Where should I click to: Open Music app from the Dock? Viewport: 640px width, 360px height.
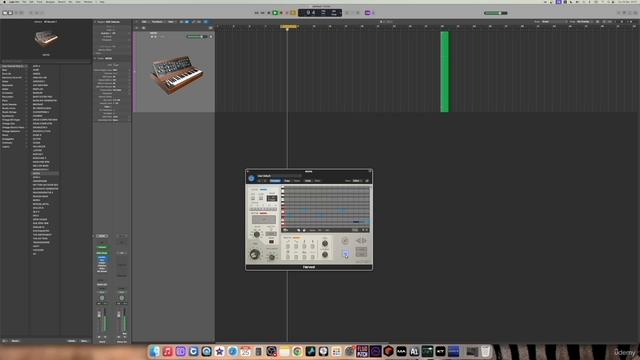click(167, 351)
